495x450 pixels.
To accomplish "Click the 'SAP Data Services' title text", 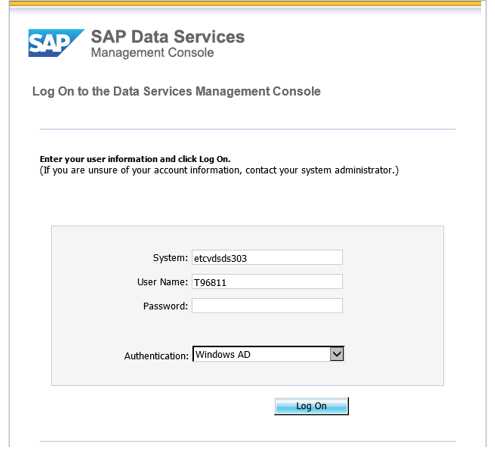I will [168, 37].
